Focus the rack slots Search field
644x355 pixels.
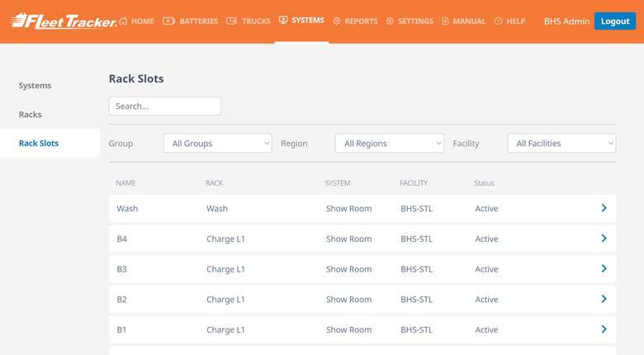pyautogui.click(x=165, y=106)
